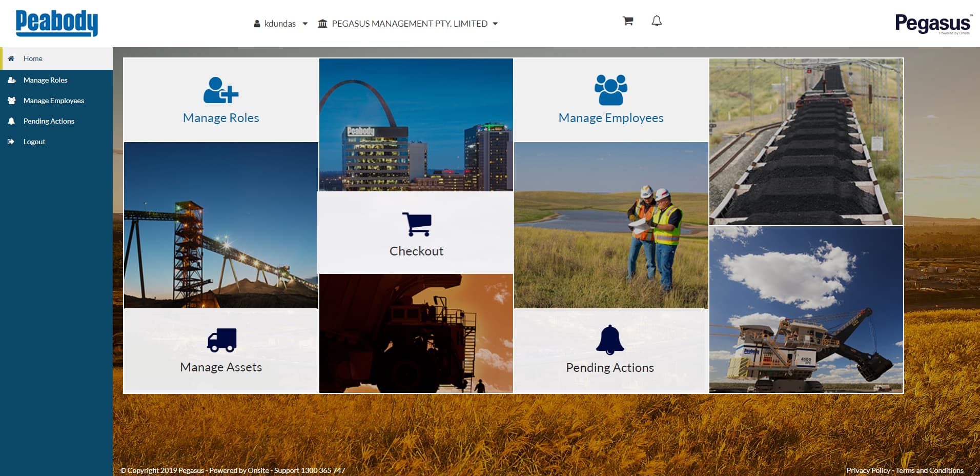Click the coal conveyor night photo
980x476 pixels.
(x=221, y=225)
